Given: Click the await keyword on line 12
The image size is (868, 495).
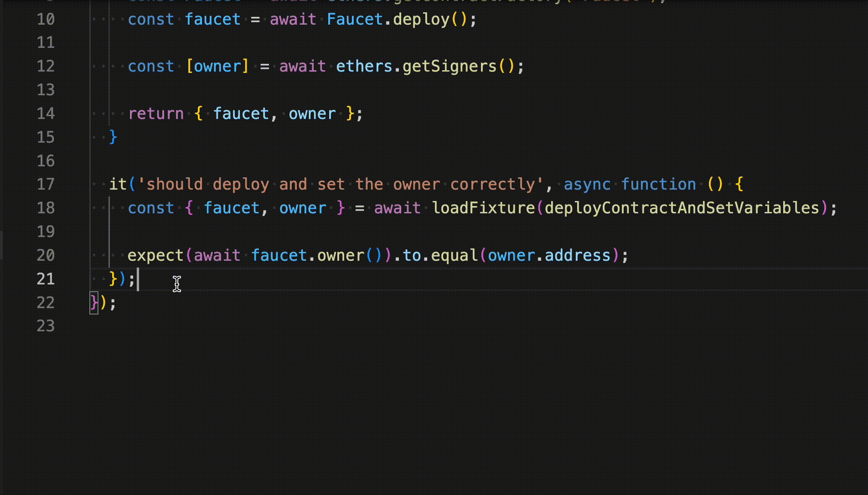Looking at the screenshot, I should [x=302, y=66].
